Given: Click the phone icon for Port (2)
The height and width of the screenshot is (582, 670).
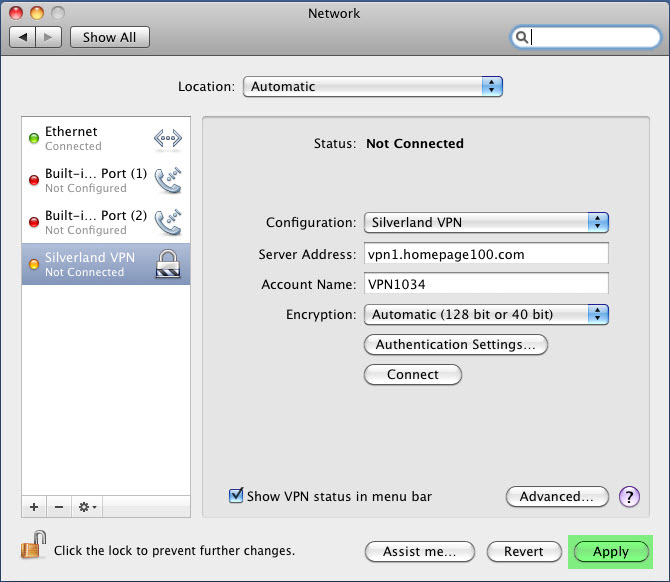Looking at the screenshot, I should (168, 222).
